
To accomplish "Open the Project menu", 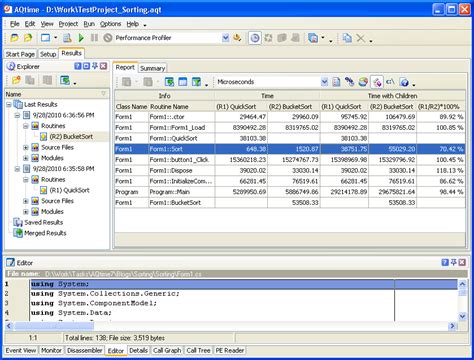I will 68,24.
